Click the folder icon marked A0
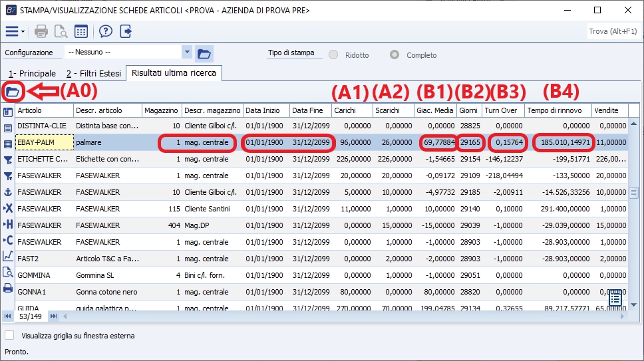Viewport: 644px width, 361px height. [x=13, y=92]
